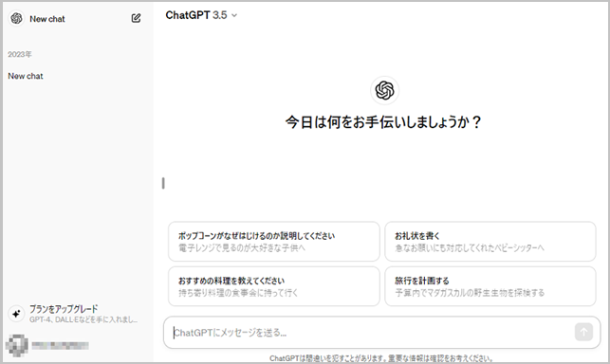Choose the 旅行を計画する suggestion card
610x364 pixels.
click(x=490, y=286)
